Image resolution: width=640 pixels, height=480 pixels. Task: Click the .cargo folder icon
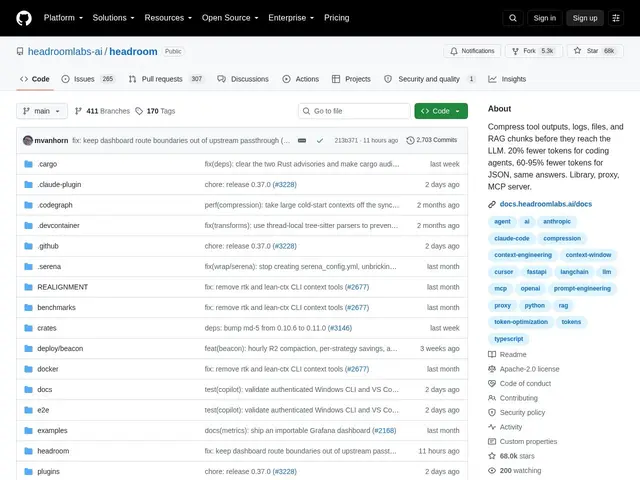pos(28,164)
